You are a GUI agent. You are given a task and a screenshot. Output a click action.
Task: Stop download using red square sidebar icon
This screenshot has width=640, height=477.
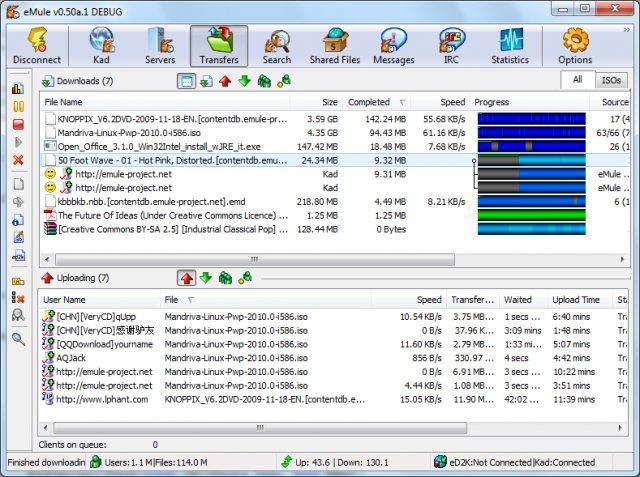pos(18,124)
